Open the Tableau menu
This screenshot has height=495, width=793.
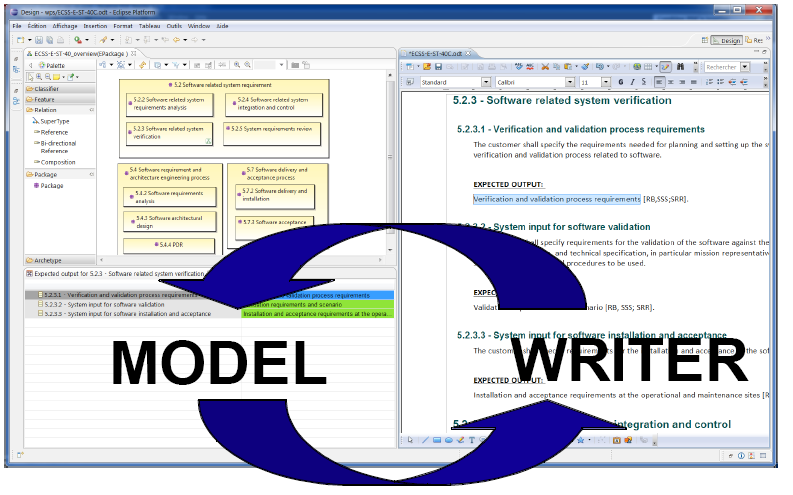tap(149, 26)
